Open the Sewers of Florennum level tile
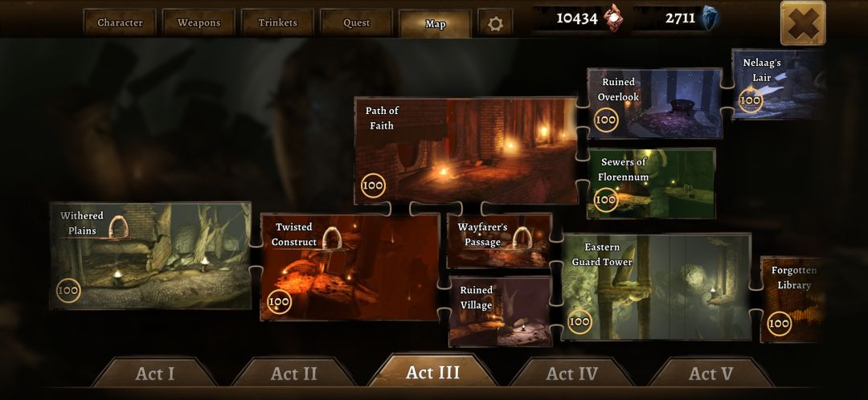Screen dimensions: 868x400 (651, 183)
